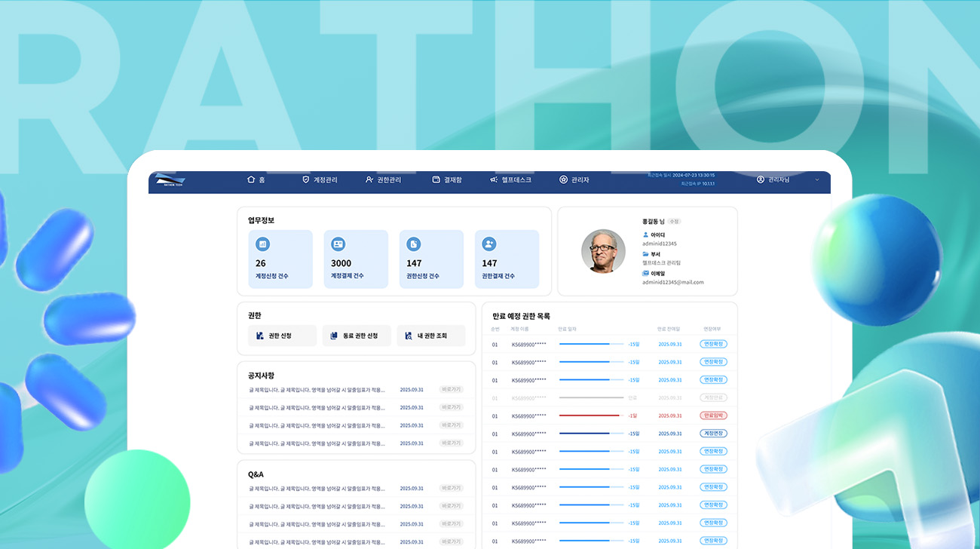Click the red 만료임박 status badge
The image size is (980, 549).
(x=714, y=416)
